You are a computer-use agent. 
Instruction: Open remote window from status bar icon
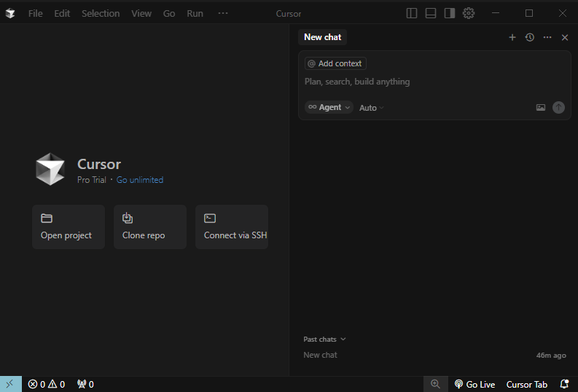coord(10,384)
